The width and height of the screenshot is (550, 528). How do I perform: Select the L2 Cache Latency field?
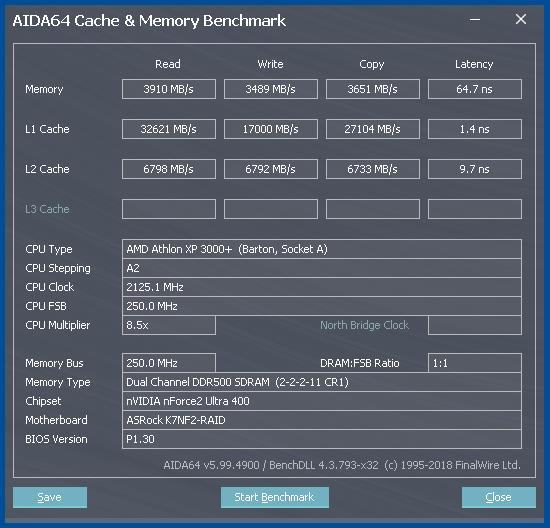pos(475,169)
